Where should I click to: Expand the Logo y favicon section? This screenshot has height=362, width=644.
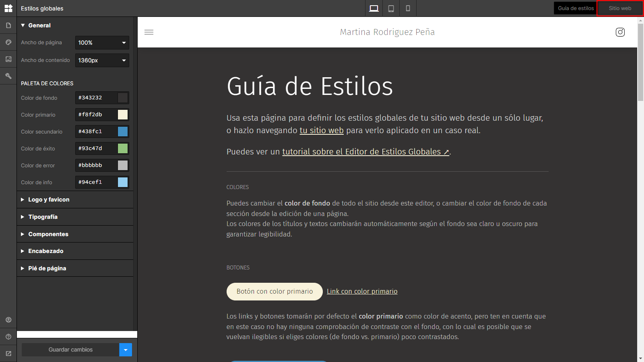click(75, 200)
